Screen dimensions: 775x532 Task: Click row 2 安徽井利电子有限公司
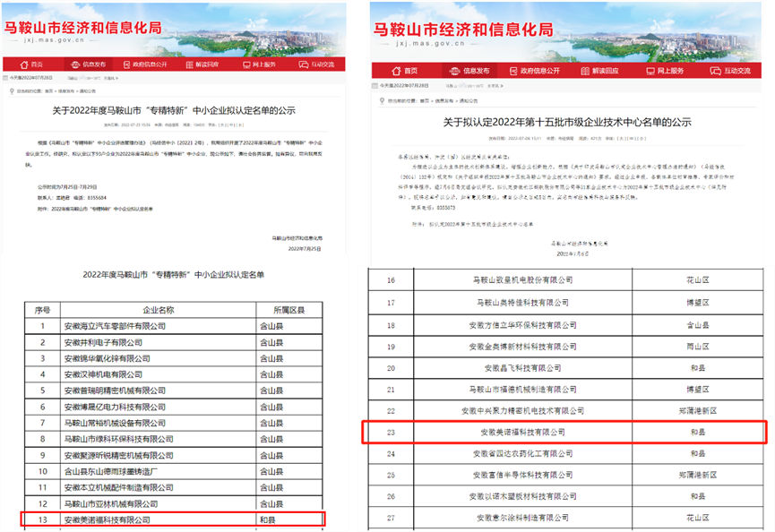click(174, 342)
